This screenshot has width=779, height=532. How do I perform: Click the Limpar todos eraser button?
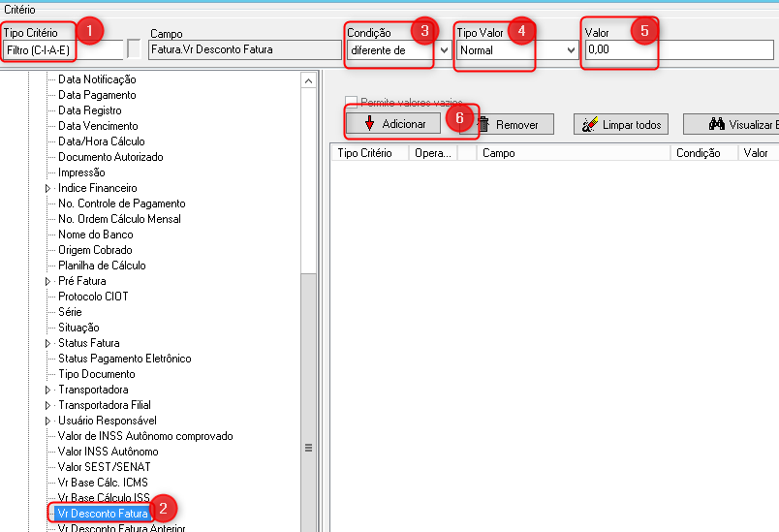click(621, 125)
